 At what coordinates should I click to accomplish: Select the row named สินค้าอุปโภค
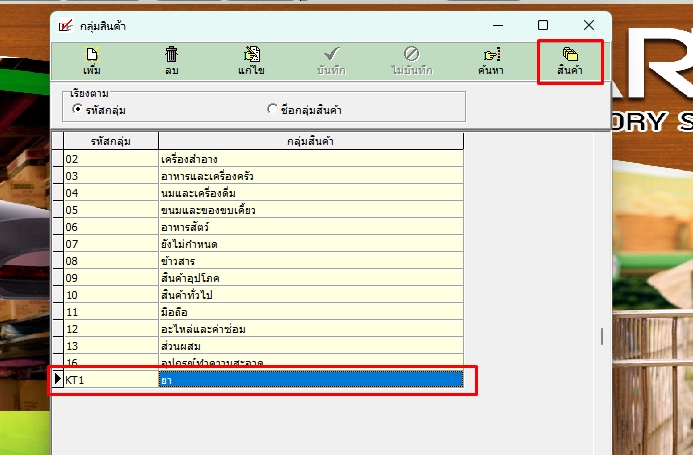point(258,278)
